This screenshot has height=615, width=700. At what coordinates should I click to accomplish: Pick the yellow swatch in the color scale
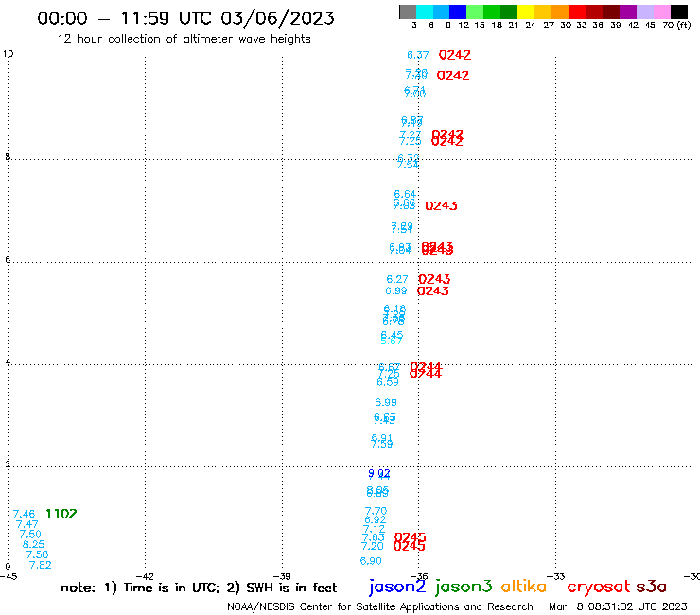(526, 11)
